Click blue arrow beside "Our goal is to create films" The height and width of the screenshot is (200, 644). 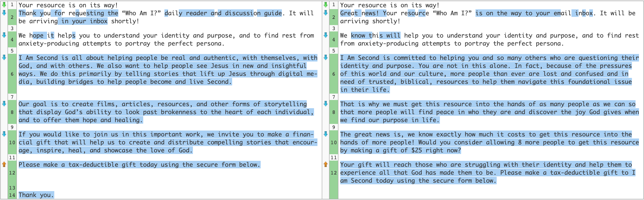pos(4,103)
